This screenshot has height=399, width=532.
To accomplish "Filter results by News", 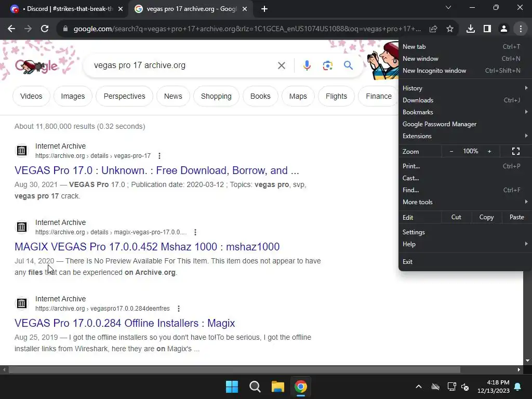I will tap(173, 96).
